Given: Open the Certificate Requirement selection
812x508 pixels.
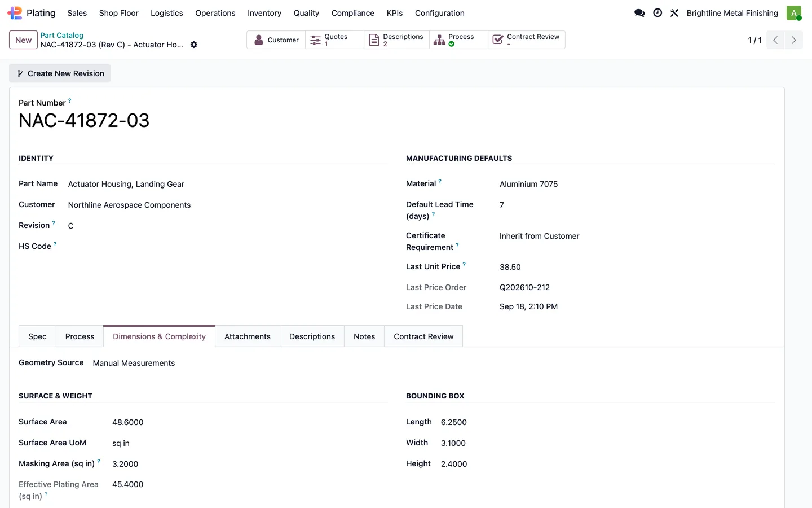Looking at the screenshot, I should click(x=637, y=236).
